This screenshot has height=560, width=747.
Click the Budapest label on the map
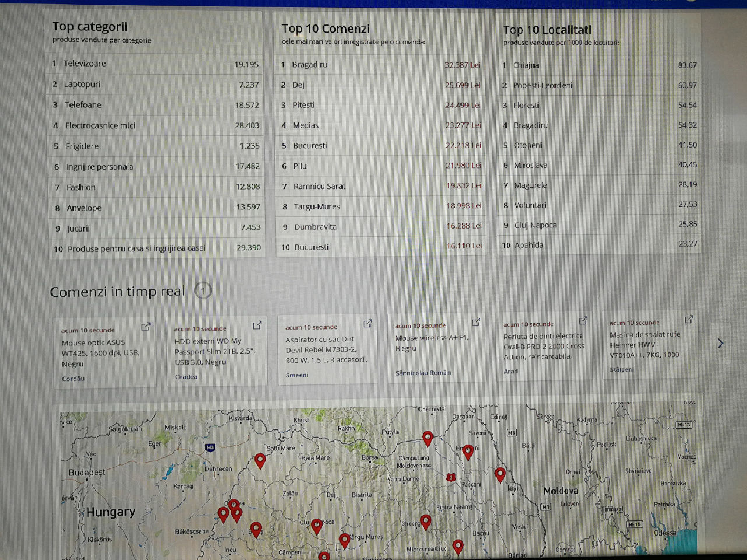pyautogui.click(x=87, y=472)
